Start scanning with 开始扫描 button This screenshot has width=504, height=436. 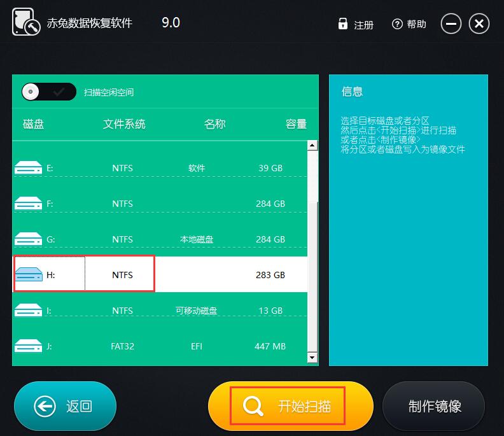[x=291, y=406]
